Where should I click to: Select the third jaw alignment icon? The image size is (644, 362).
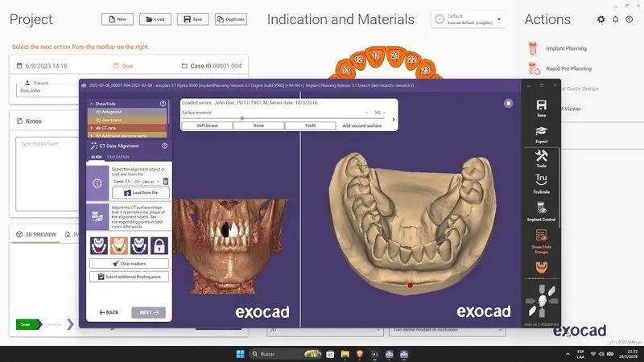[139, 245]
